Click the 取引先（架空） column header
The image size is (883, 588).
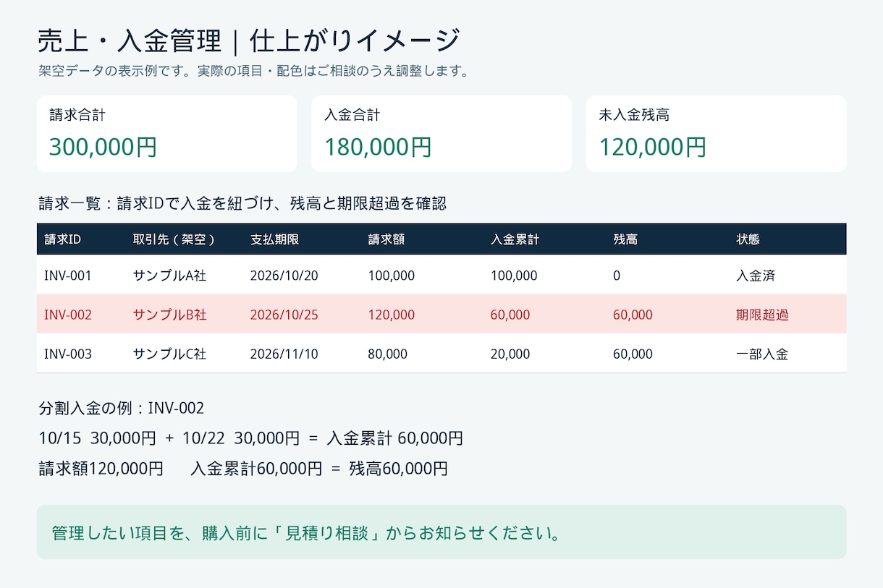(x=174, y=239)
